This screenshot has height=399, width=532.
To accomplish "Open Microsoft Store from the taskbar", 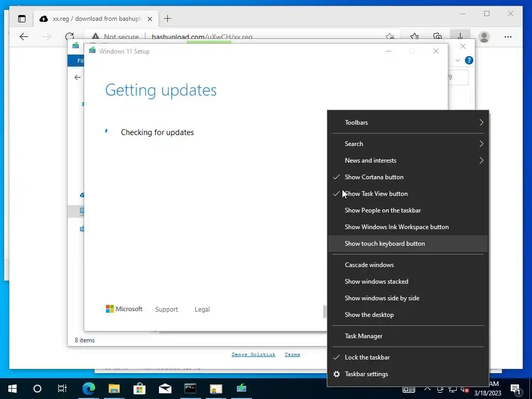I will tap(139, 389).
